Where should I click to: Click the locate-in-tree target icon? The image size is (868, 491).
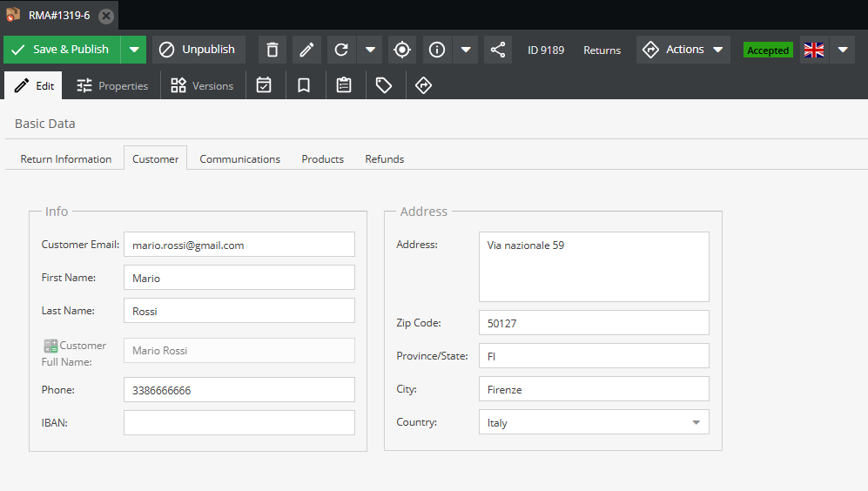point(401,50)
